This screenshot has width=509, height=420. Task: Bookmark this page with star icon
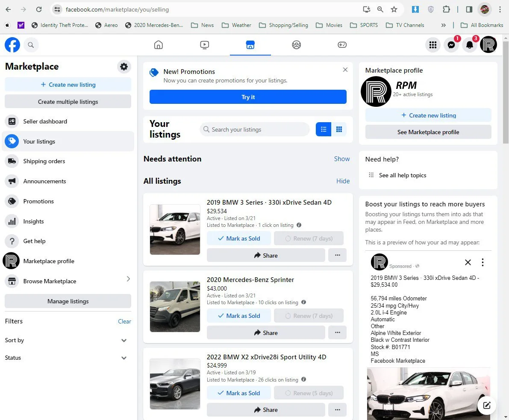coord(394,9)
